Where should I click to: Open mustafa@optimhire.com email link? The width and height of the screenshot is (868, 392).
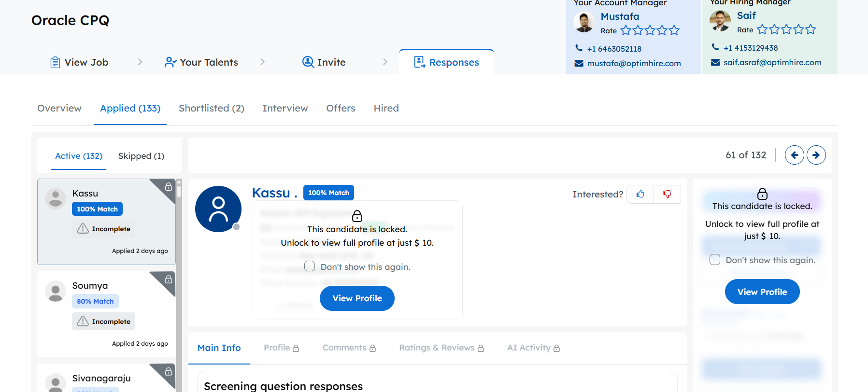[x=634, y=63]
